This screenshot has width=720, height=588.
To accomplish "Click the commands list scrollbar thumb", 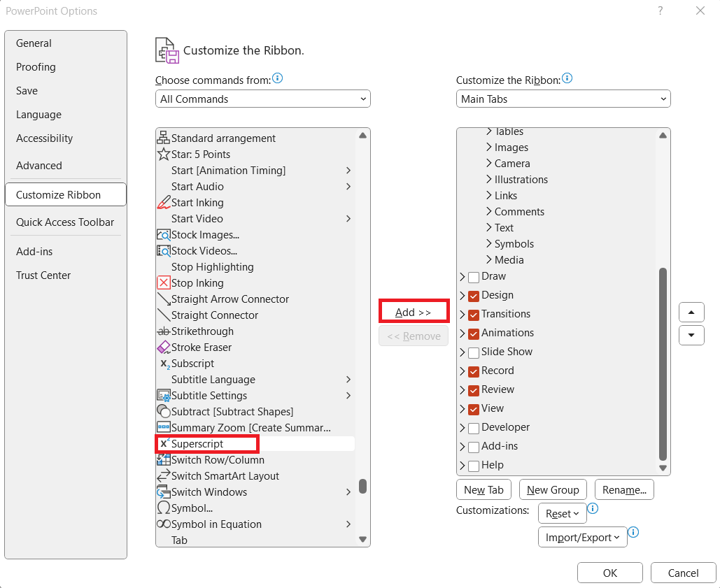I will point(362,486).
